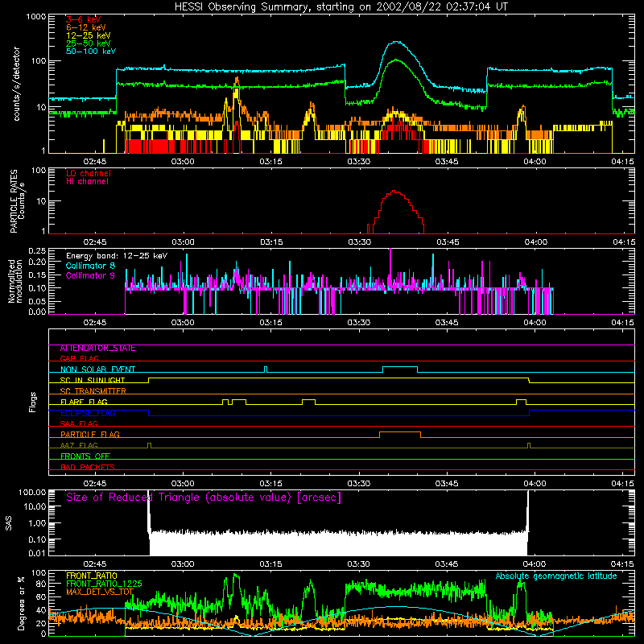Viewport: 644px width, 644px height.
Task: Click the 'Degrees or %' axis label
Action: coord(21,603)
